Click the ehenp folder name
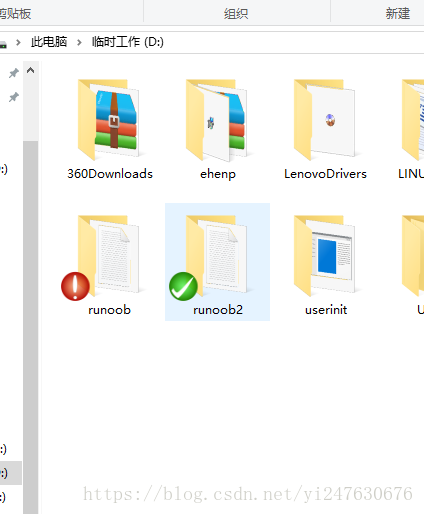Image resolution: width=424 pixels, height=514 pixels. [218, 174]
